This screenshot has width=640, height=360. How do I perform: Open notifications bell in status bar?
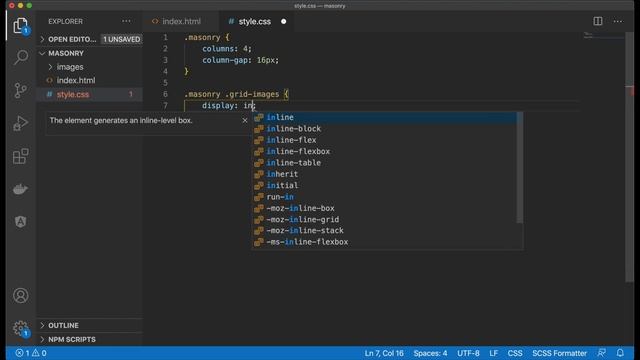pyautogui.click(x=620, y=353)
